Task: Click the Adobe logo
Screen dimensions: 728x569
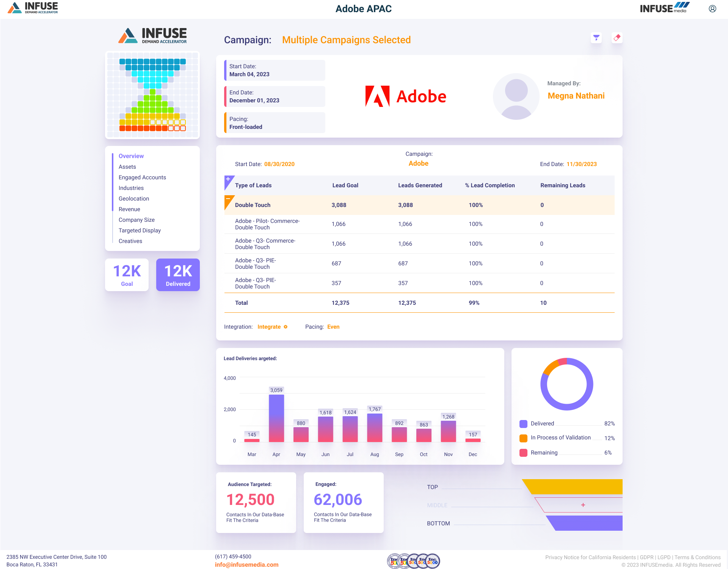Action: [x=406, y=96]
